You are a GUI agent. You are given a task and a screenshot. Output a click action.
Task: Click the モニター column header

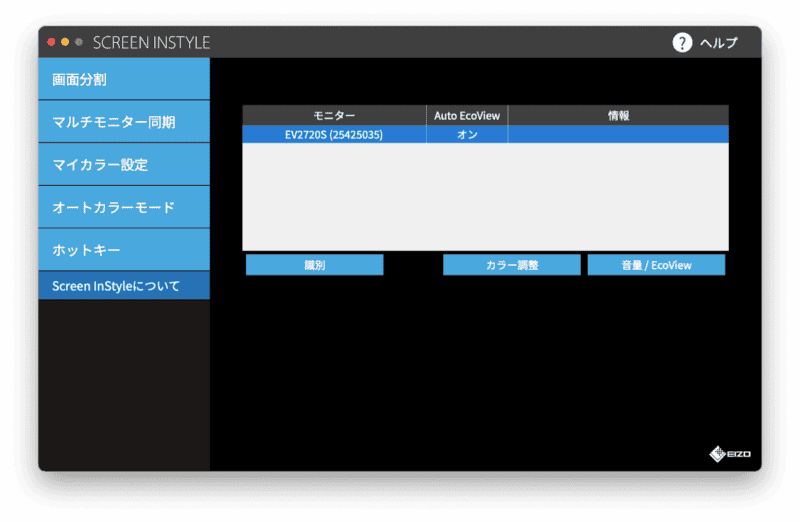(334, 116)
